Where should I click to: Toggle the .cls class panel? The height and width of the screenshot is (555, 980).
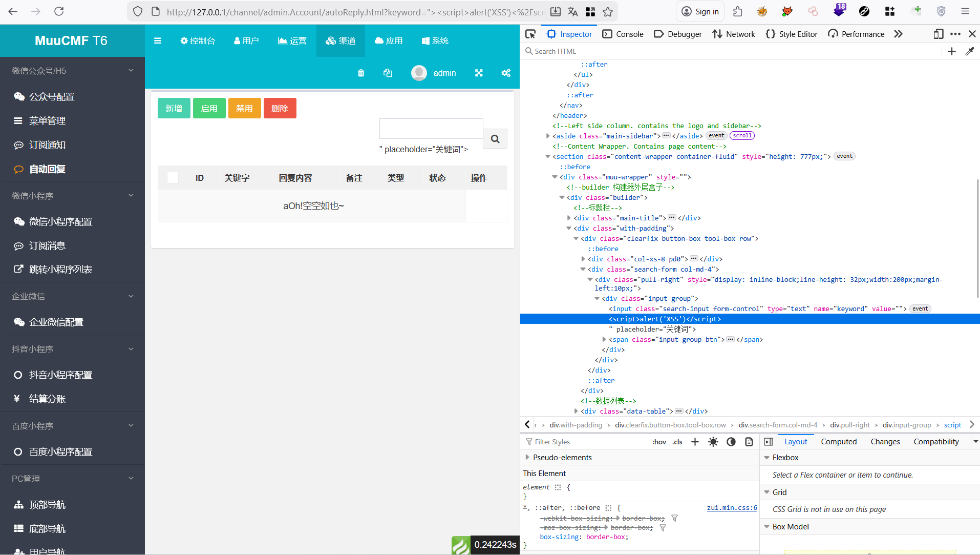[x=677, y=442]
